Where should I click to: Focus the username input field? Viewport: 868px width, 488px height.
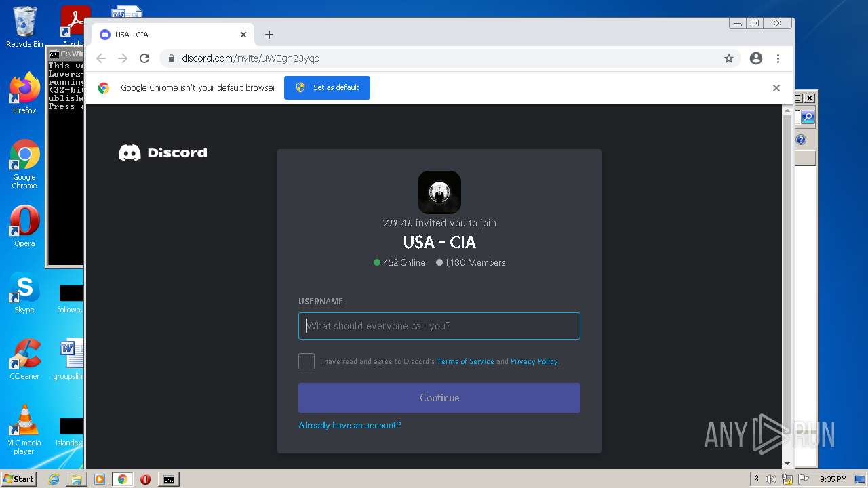439,326
